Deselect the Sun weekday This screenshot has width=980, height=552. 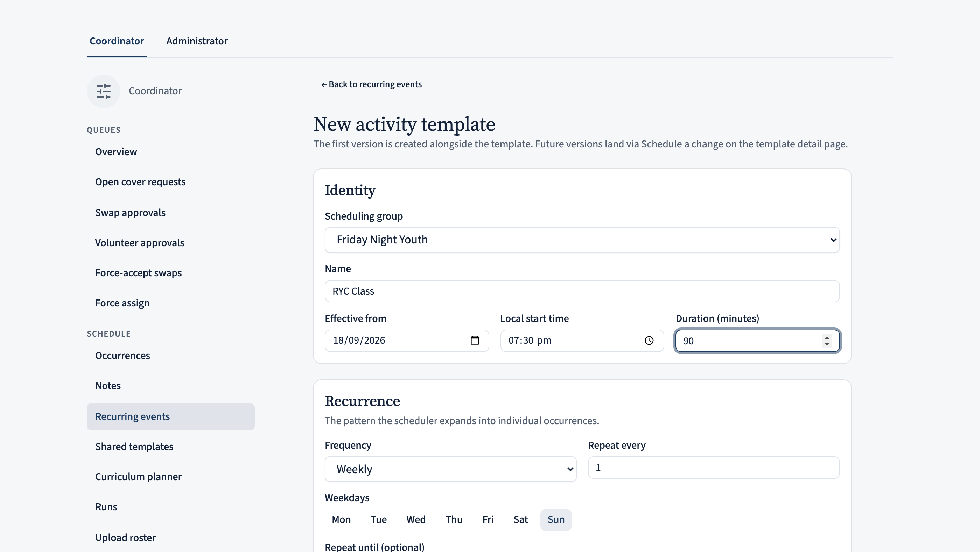556,520
